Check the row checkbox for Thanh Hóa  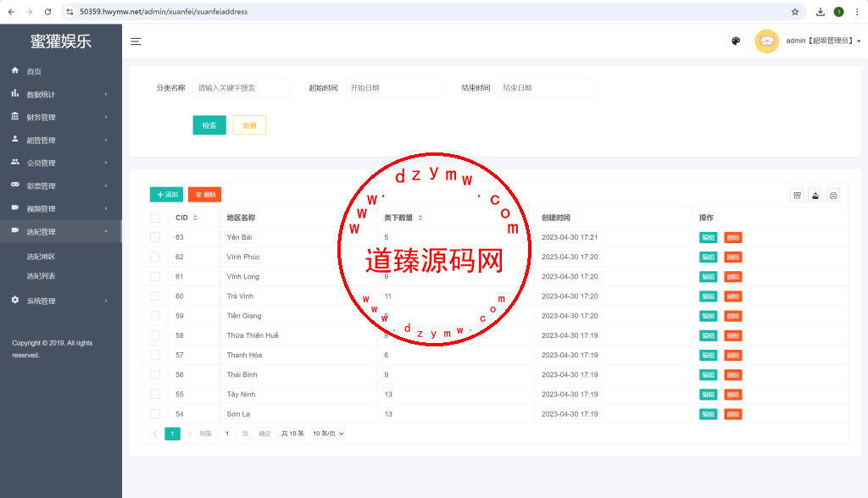(155, 355)
